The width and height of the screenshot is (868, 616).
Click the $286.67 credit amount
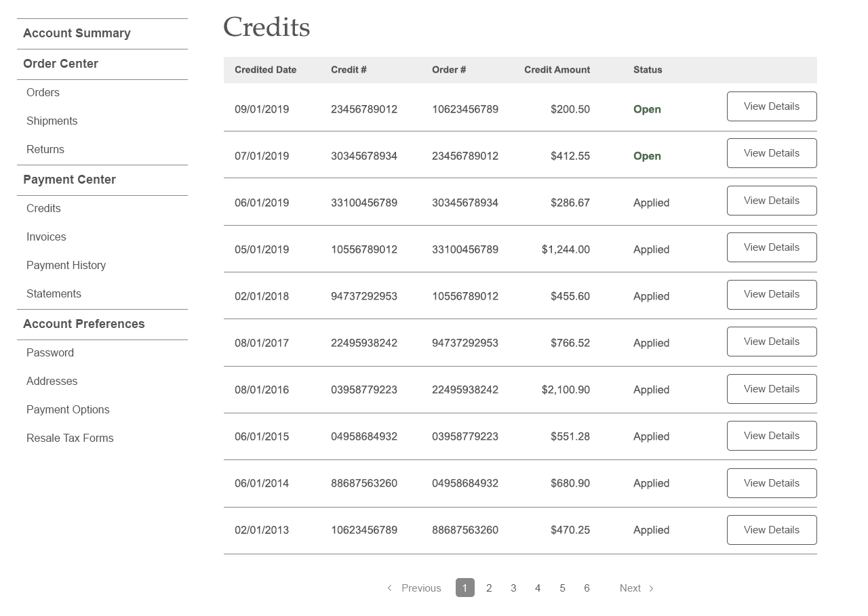pyautogui.click(x=570, y=203)
